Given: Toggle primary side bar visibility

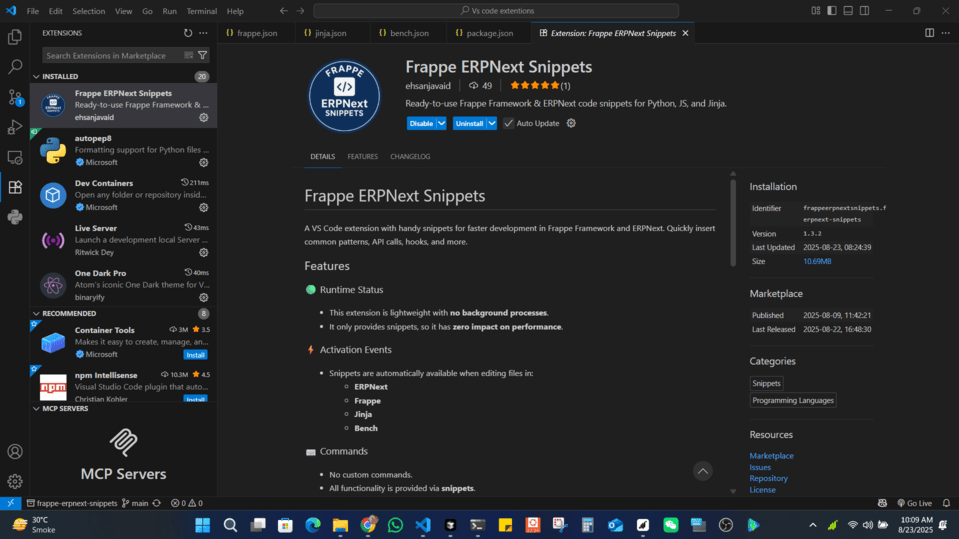Looking at the screenshot, I should (x=831, y=11).
